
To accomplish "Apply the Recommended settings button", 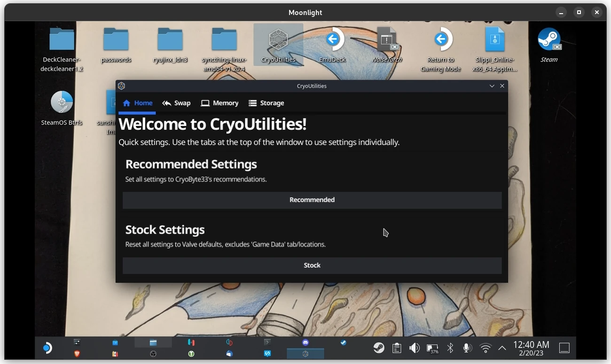I will coord(312,200).
